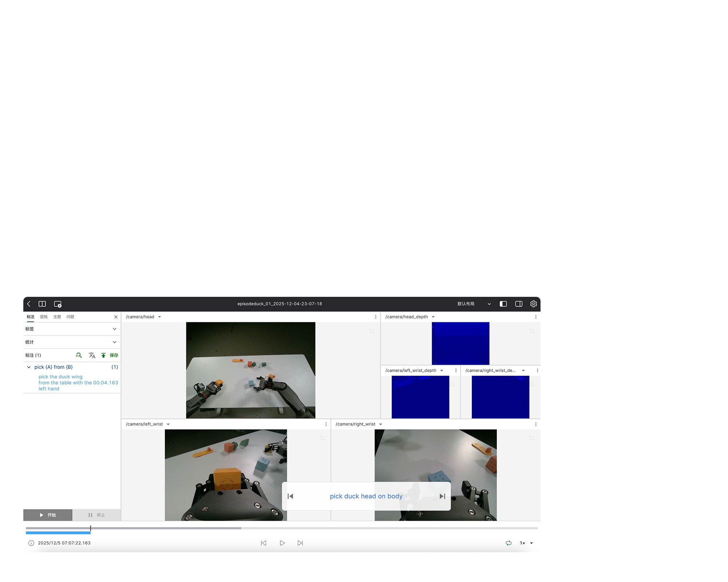Open the /camera/head topic dropdown
The width and height of the screenshot is (728, 582).
(159, 317)
